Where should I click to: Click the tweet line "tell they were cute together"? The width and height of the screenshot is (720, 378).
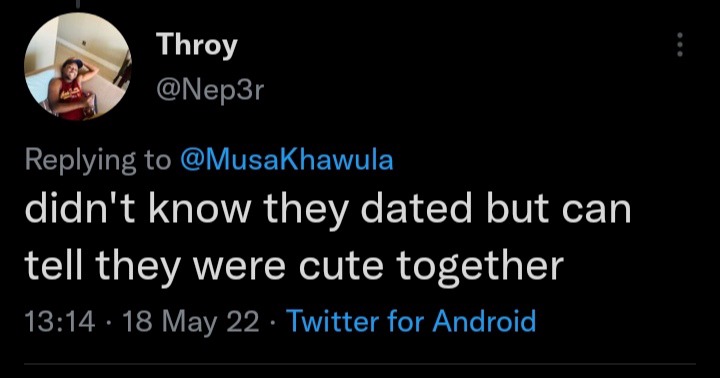pos(294,266)
